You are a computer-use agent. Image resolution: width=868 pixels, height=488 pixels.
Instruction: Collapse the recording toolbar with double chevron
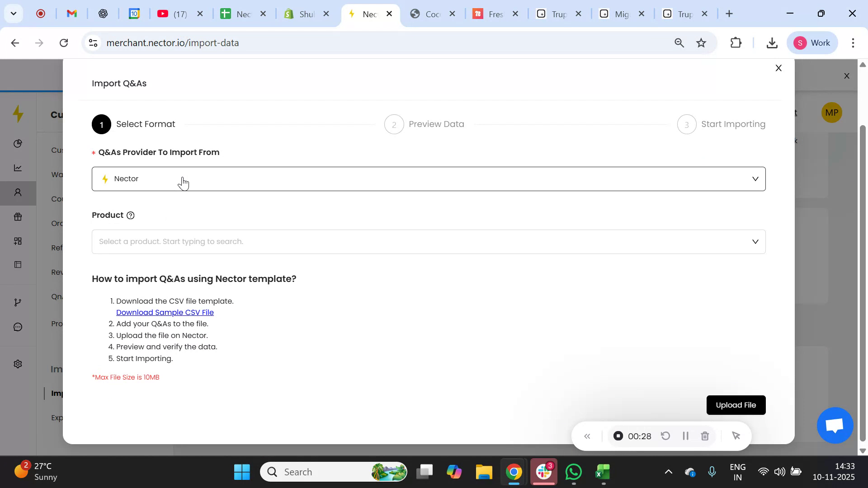587,436
